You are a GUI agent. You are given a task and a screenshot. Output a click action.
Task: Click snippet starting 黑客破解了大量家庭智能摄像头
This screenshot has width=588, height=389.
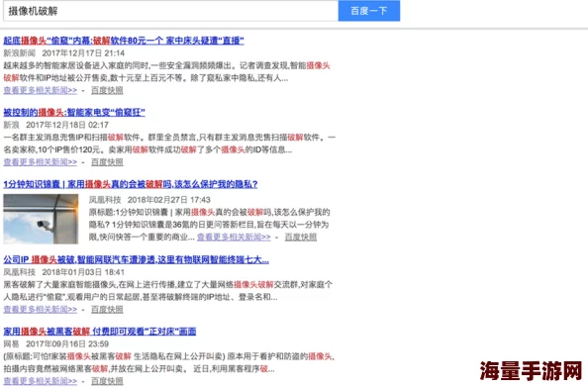coord(168,291)
